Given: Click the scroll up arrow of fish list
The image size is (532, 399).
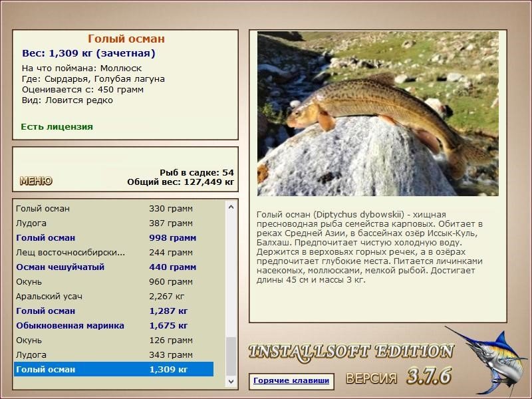Looking at the screenshot, I should pos(231,207).
